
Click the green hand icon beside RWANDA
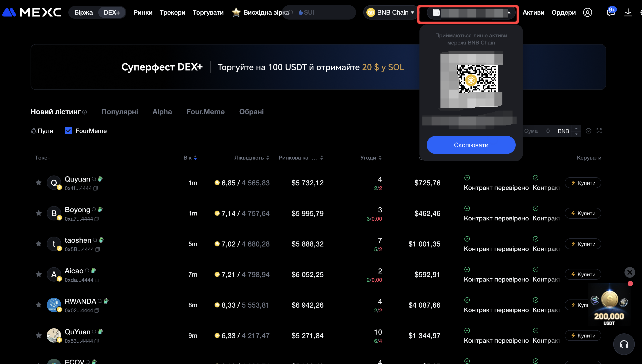pos(106,301)
